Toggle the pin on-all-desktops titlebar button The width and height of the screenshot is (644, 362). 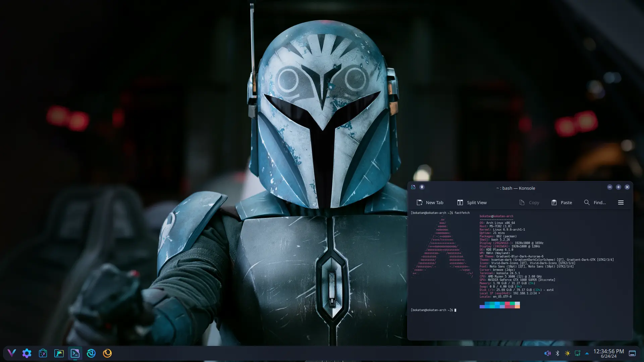coord(422,187)
